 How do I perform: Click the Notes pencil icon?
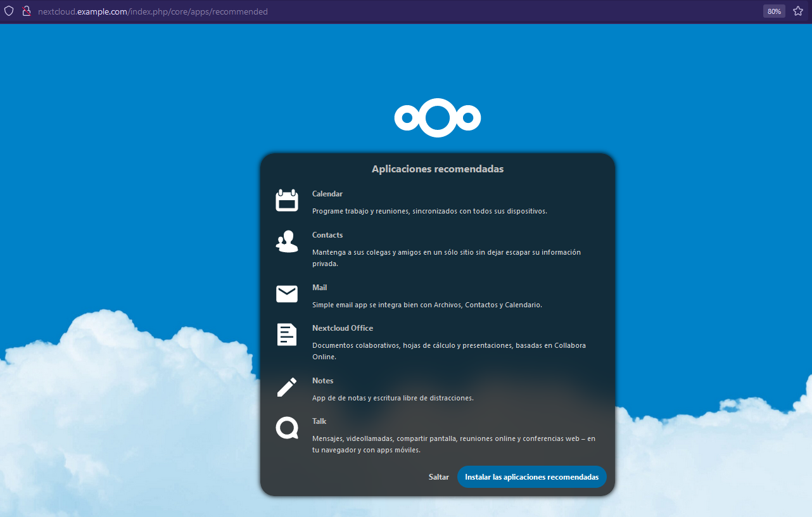point(287,387)
